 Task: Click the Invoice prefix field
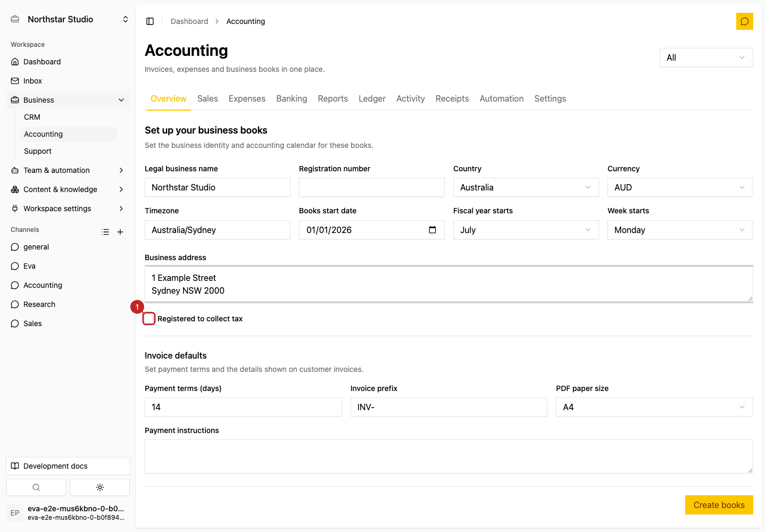click(x=449, y=407)
